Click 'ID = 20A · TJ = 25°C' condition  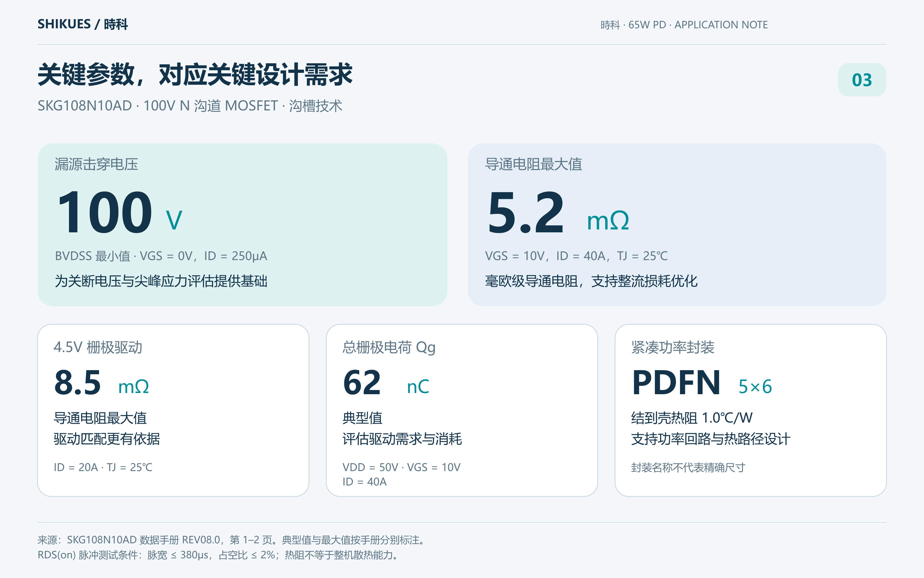click(x=103, y=467)
